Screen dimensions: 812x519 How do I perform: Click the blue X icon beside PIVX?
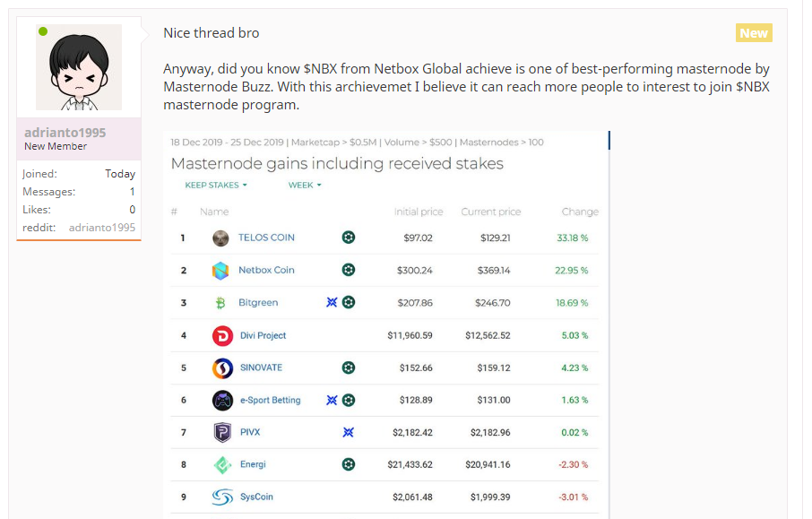click(348, 432)
